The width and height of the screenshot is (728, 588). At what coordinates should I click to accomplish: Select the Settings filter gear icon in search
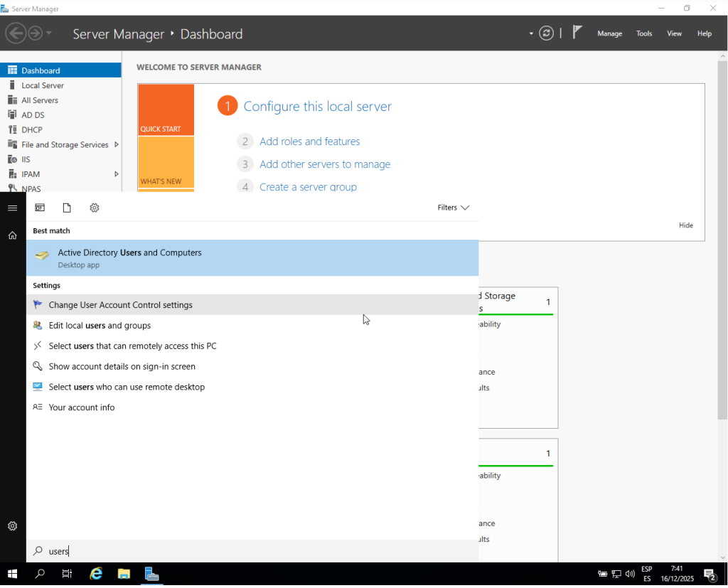(x=95, y=208)
